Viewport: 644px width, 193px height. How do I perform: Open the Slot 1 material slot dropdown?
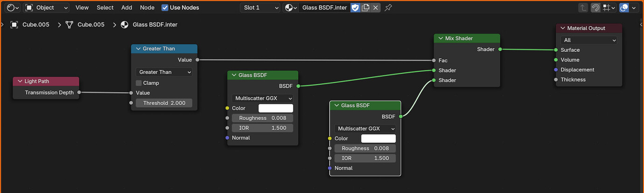click(261, 7)
